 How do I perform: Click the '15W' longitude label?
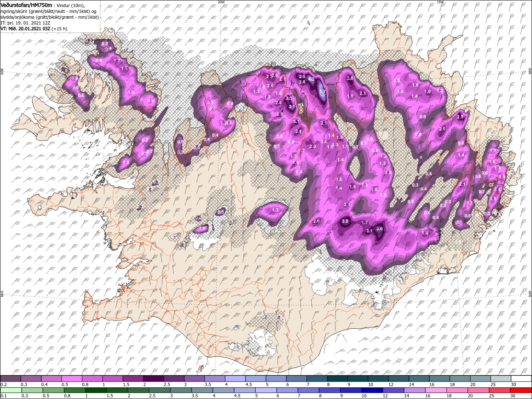point(440,2)
